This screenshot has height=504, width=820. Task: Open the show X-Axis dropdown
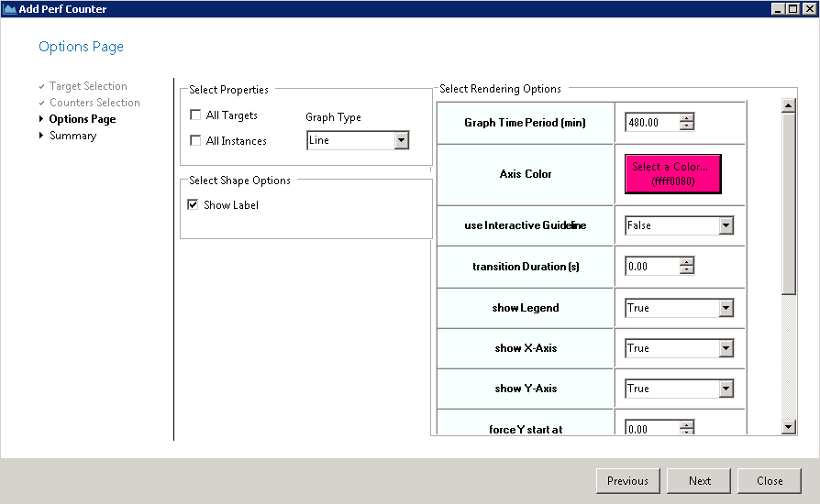click(x=726, y=348)
